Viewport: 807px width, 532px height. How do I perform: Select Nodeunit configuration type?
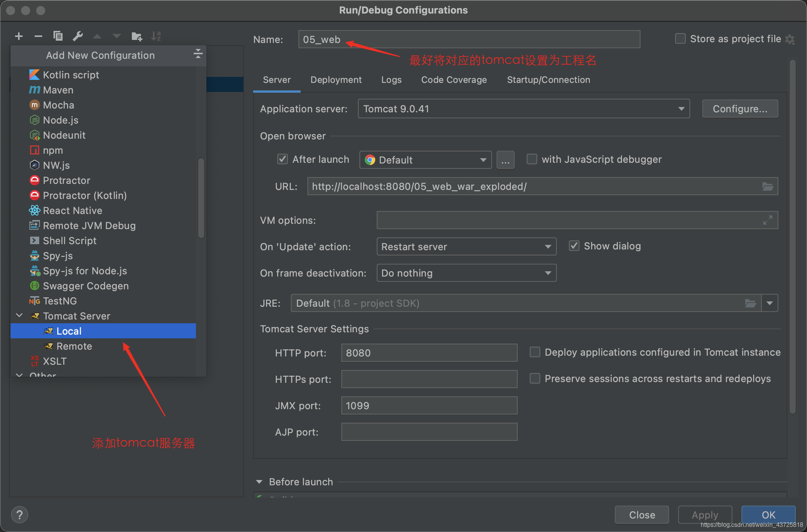coord(103,135)
